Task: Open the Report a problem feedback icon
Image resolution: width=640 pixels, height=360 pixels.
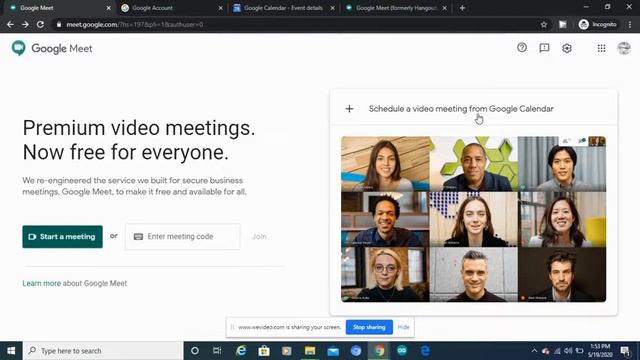Action: pos(544,48)
